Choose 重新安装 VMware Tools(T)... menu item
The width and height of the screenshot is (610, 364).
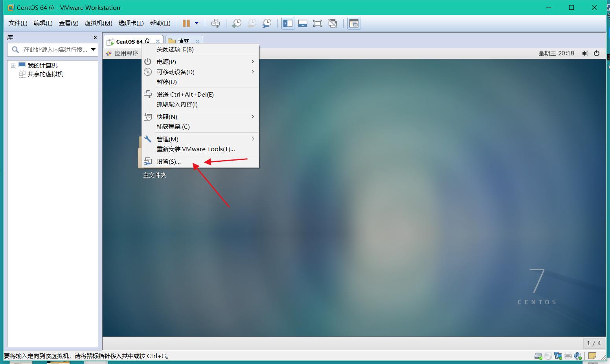tap(200, 149)
